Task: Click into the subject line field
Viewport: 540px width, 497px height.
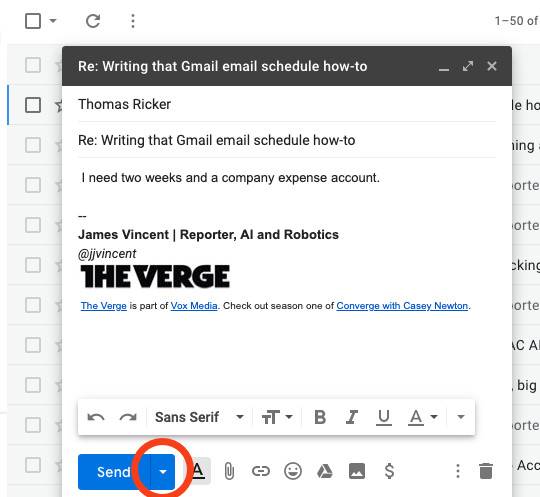Action: coord(287,140)
